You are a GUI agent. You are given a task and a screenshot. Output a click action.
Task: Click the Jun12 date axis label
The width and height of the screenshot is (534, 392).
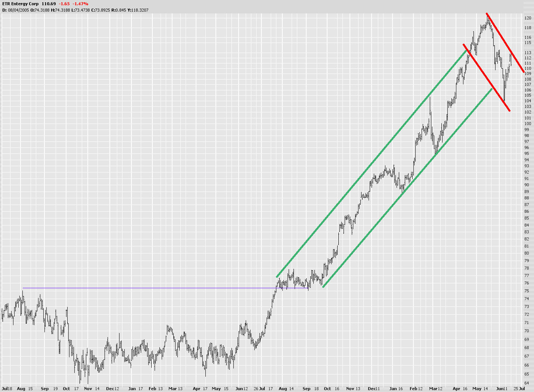point(242,389)
